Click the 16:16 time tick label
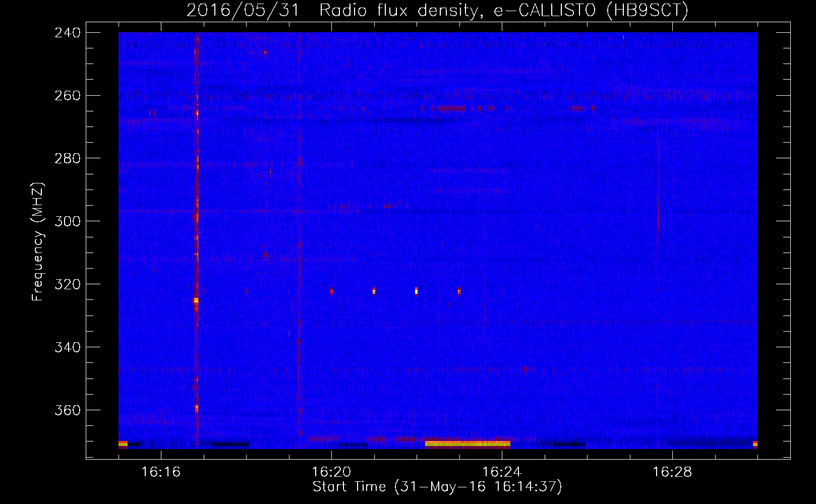 [x=161, y=472]
